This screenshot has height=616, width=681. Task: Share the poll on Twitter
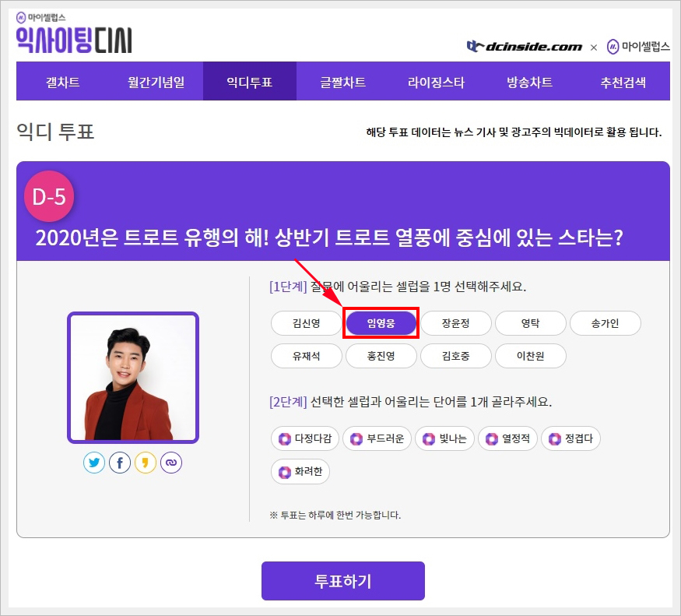pyautogui.click(x=94, y=463)
